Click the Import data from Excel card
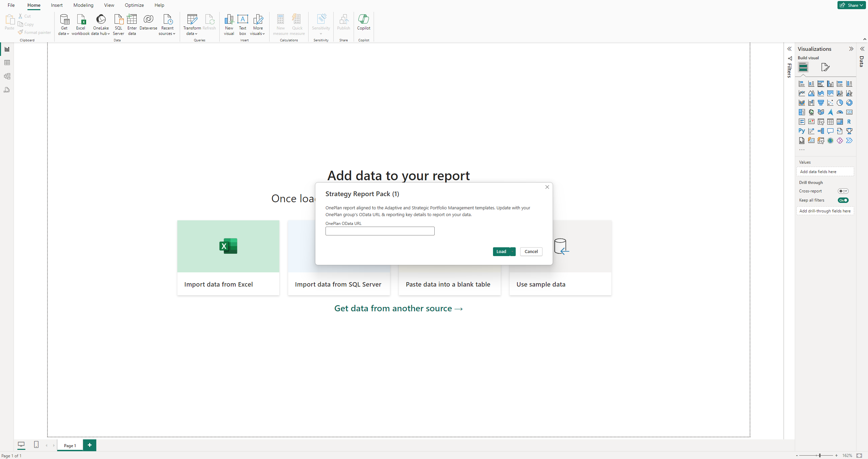Screen dimensions: 868x459 tap(228, 258)
